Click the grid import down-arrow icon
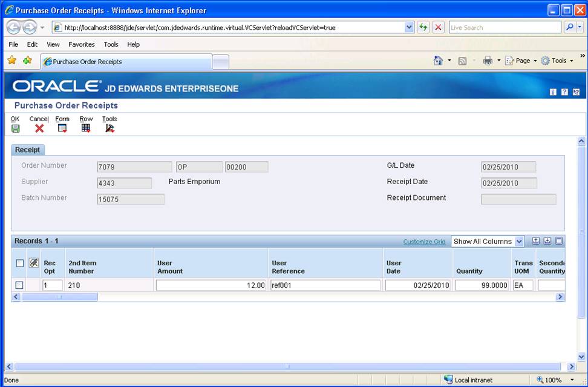 tap(547, 241)
